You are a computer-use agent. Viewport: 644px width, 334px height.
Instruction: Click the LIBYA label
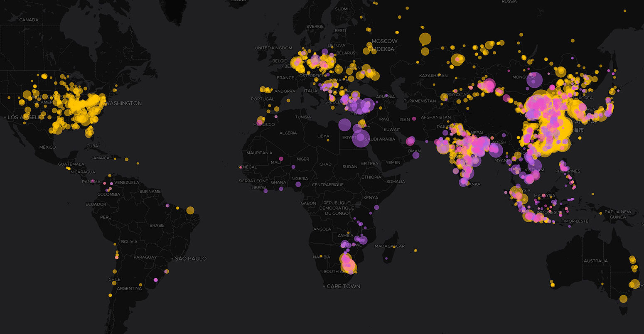(x=323, y=136)
